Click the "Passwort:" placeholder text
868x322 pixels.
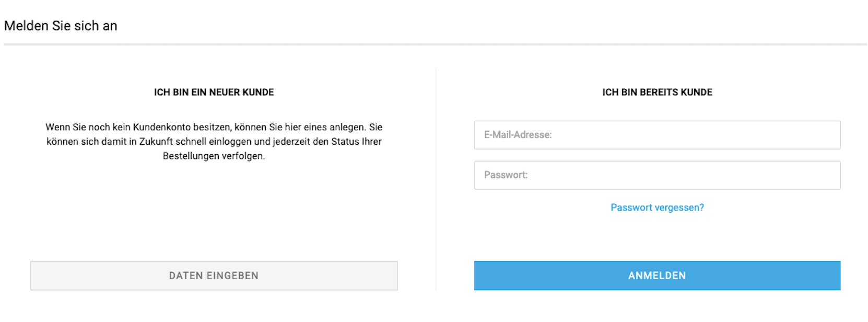pos(506,175)
